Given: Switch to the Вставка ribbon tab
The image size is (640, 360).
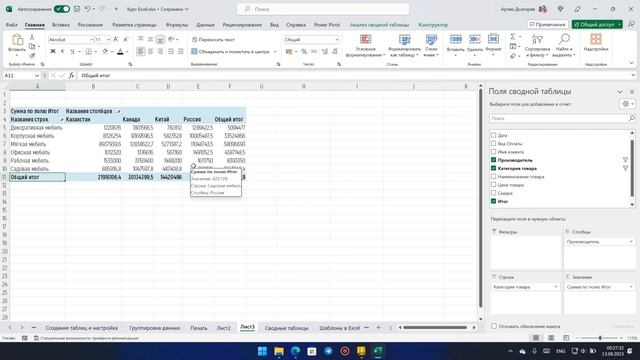Looking at the screenshot, I should click(61, 25).
